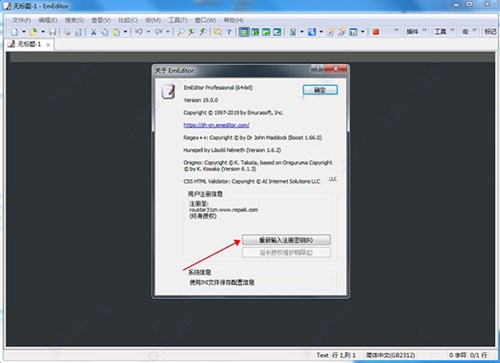Close the 无标题-1 tab with its x

coord(48,45)
